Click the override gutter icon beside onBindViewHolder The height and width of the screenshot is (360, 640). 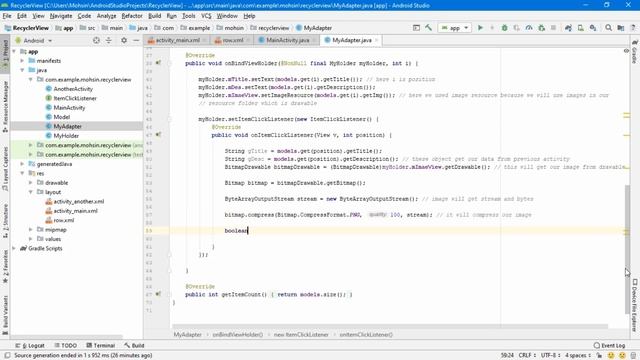[158, 63]
